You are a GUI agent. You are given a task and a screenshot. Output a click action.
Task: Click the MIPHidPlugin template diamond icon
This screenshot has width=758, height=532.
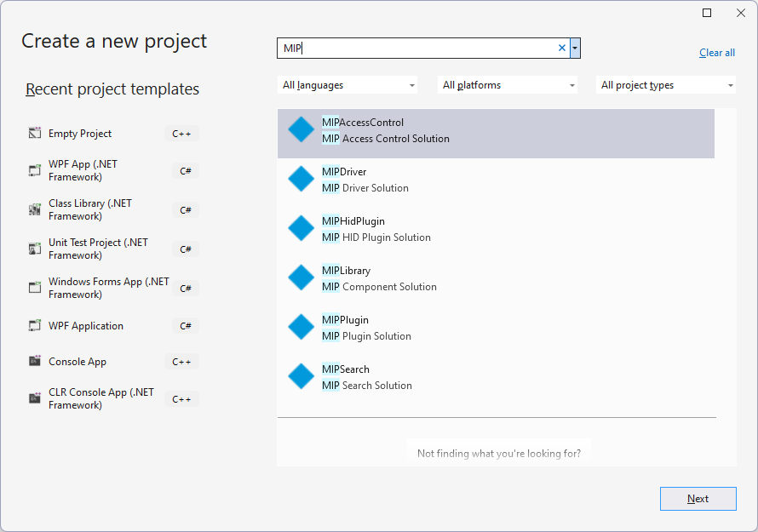point(301,229)
